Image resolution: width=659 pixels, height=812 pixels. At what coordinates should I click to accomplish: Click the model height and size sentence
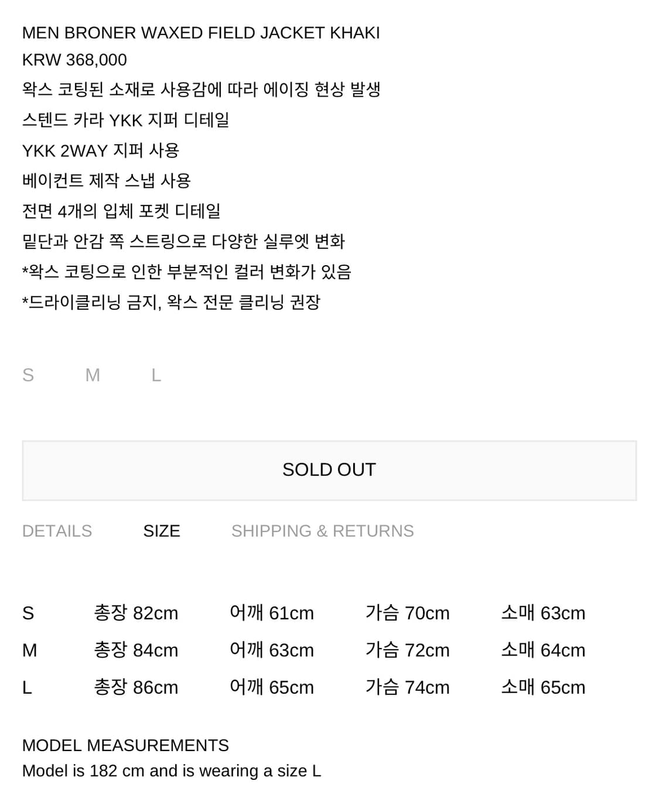tap(172, 771)
